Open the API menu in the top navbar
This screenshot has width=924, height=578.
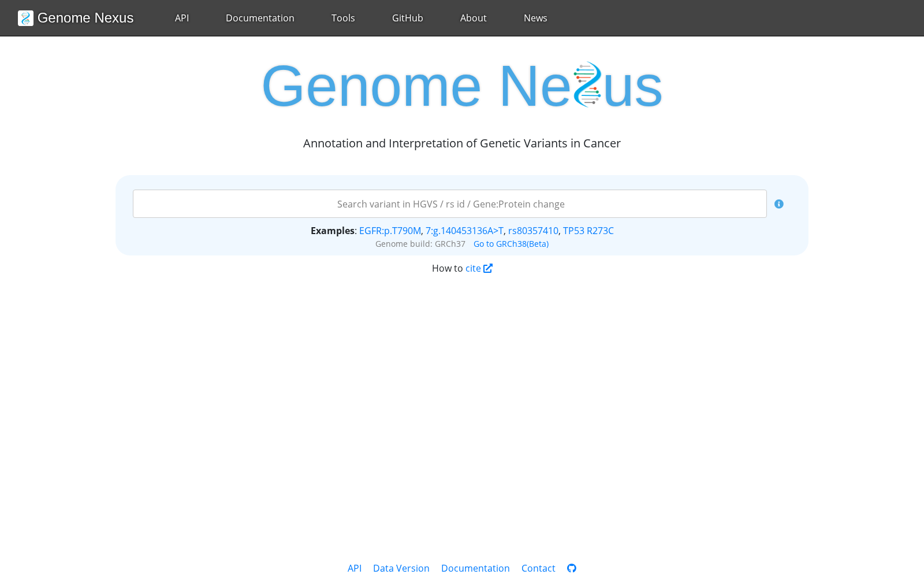pos(182,18)
